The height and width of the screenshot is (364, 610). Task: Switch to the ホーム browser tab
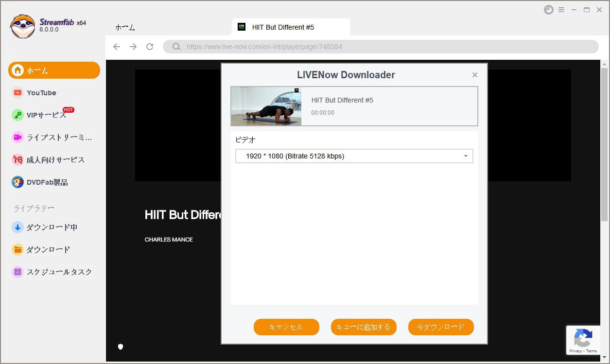(x=125, y=28)
